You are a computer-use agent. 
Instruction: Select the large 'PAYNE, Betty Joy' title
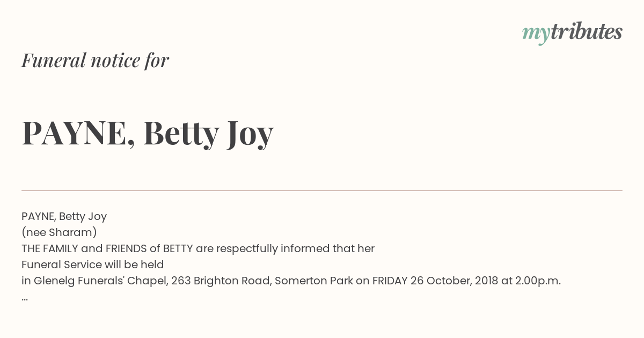[148, 134]
